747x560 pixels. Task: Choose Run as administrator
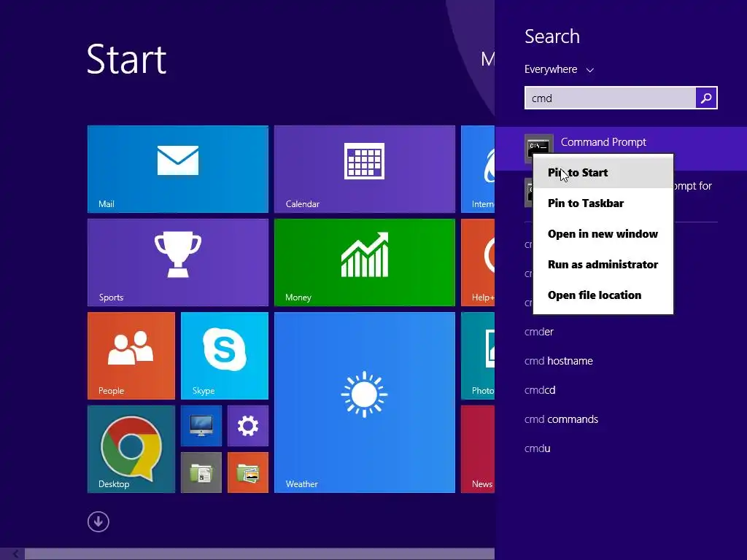click(x=603, y=264)
